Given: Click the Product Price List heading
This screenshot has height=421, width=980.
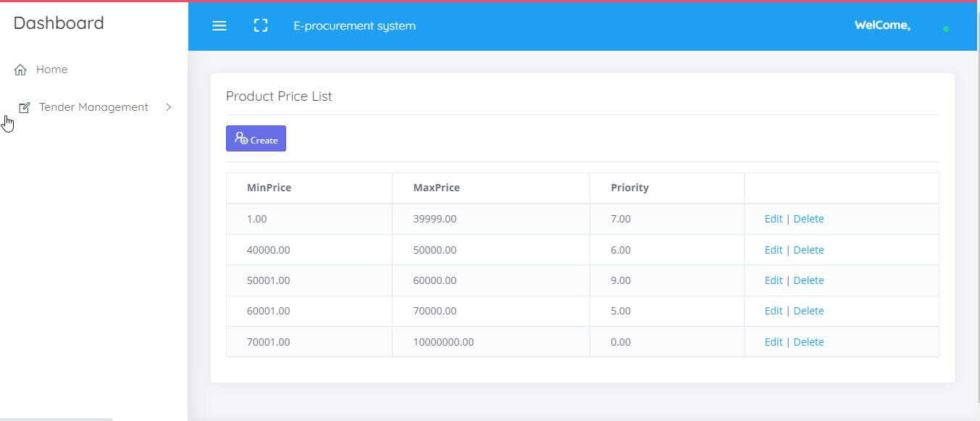Looking at the screenshot, I should point(279,96).
